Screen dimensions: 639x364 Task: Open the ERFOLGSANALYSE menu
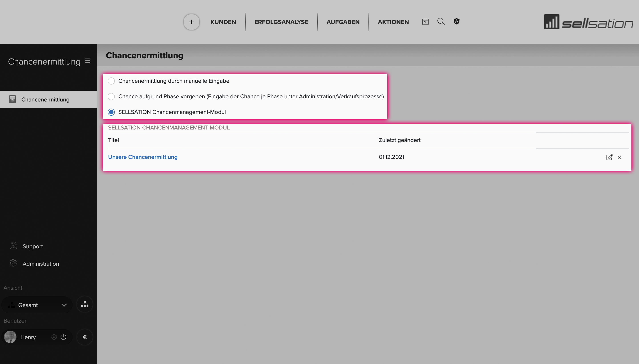(281, 22)
